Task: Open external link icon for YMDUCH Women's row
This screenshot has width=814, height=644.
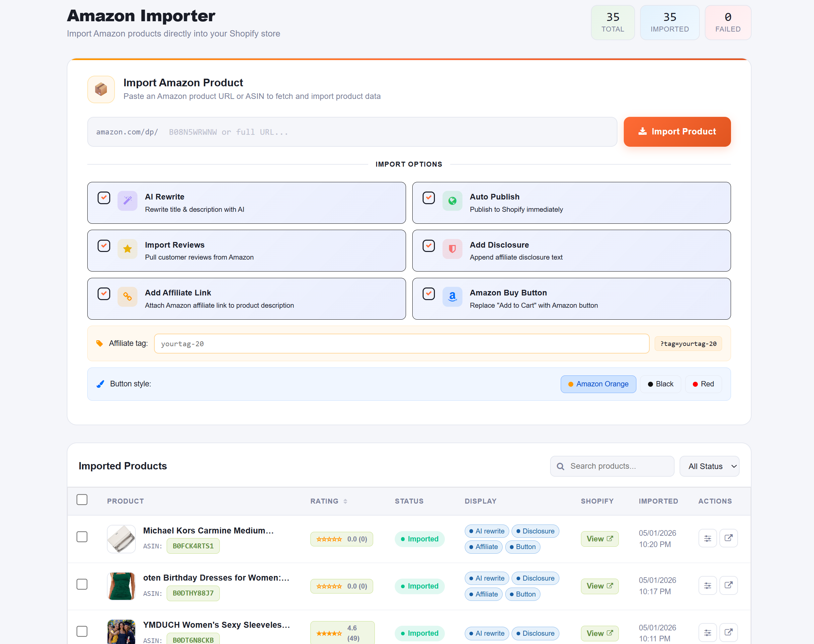Action: click(x=729, y=632)
